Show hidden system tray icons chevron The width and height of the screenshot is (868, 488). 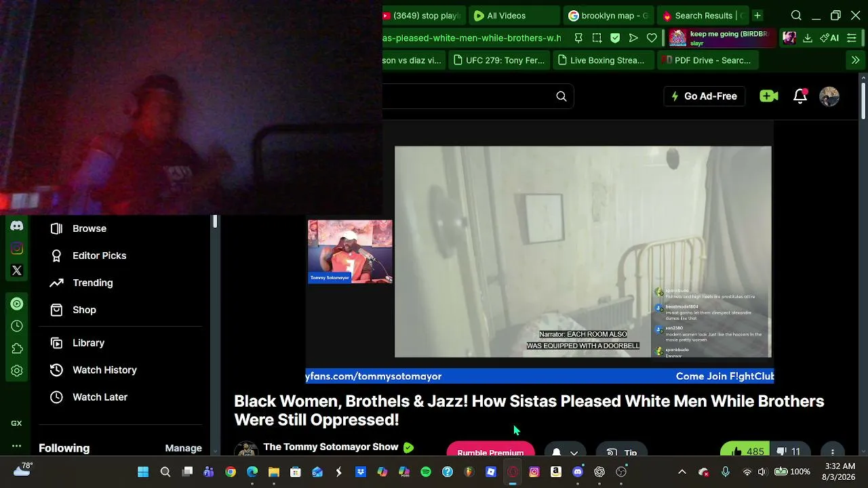point(682,472)
